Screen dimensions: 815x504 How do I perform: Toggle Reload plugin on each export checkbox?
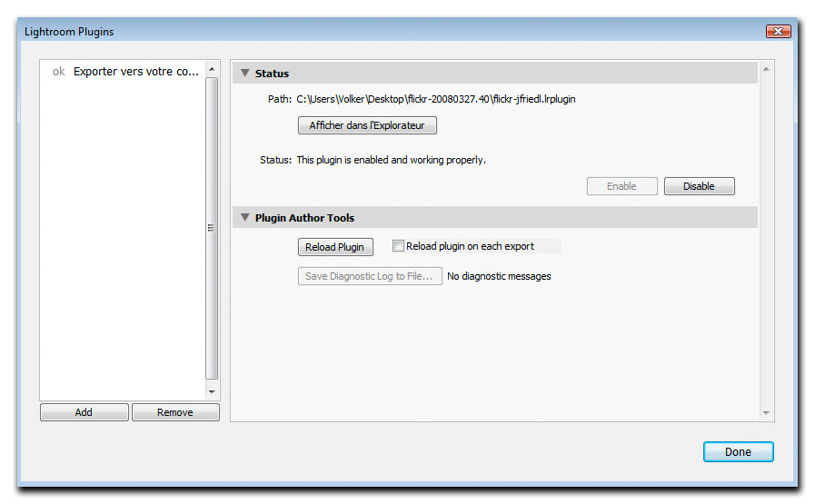(x=398, y=246)
